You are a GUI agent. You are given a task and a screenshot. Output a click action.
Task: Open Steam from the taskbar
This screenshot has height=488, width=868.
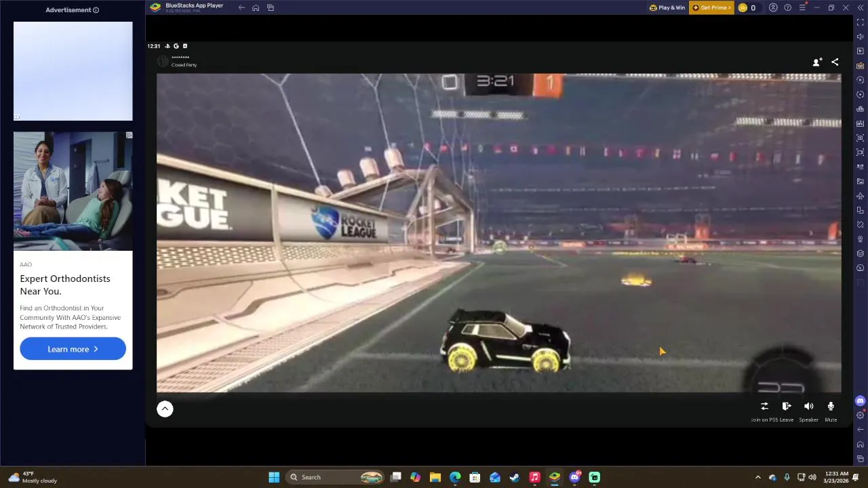coord(515,477)
